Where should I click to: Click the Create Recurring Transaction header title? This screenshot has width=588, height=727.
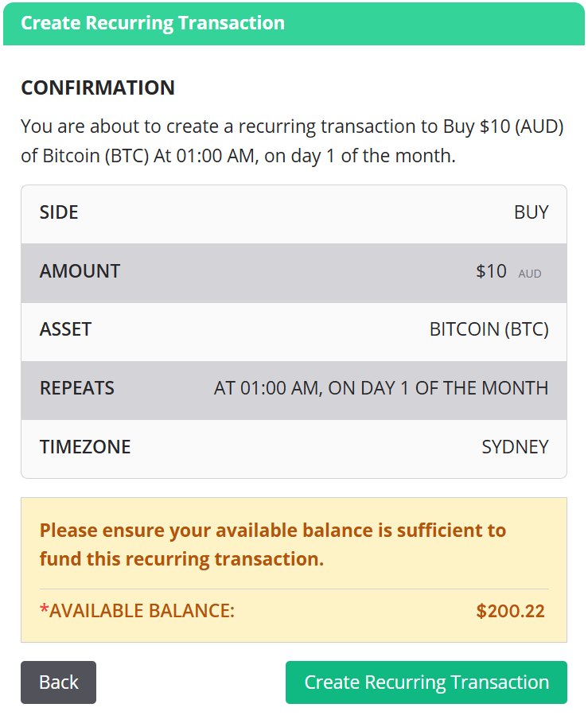(153, 22)
